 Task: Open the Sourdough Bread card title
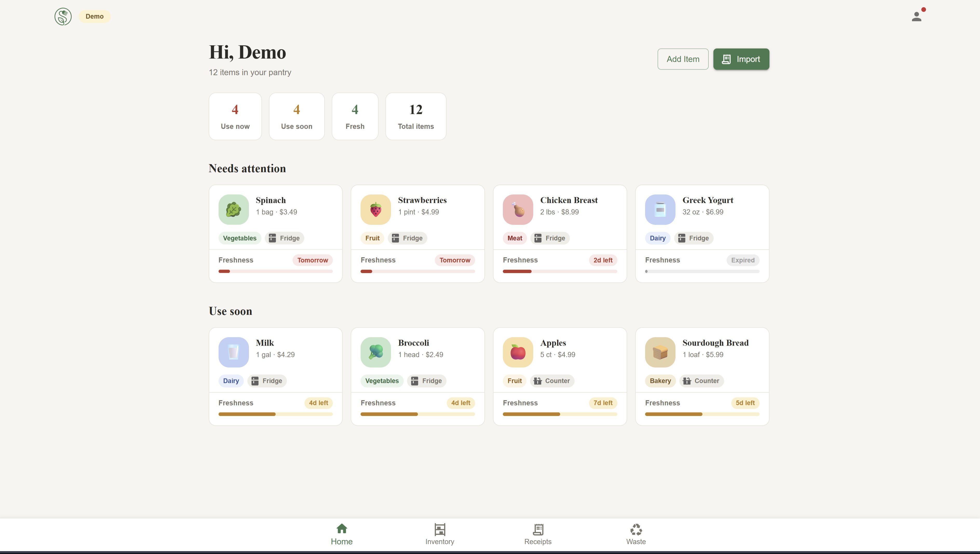716,343
